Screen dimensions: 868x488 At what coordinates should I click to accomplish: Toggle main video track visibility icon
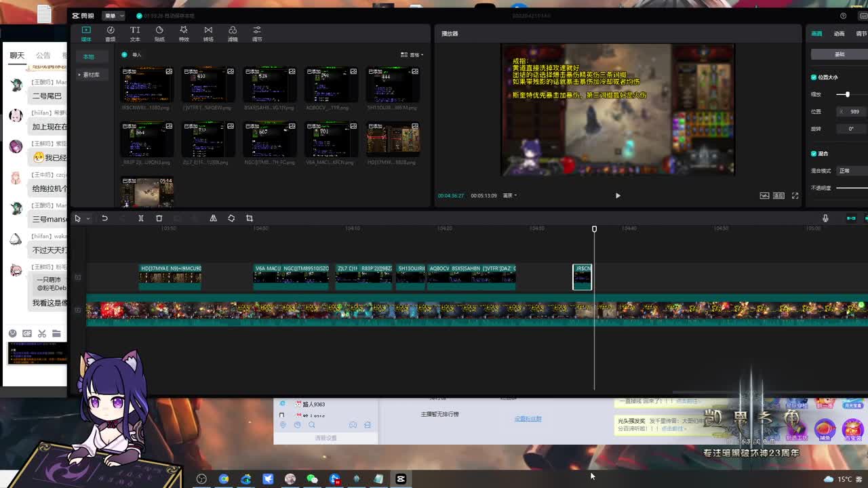click(x=78, y=310)
